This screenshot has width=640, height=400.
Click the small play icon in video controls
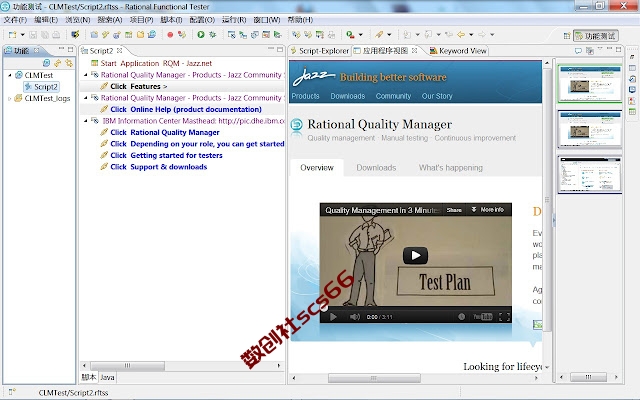point(333,317)
